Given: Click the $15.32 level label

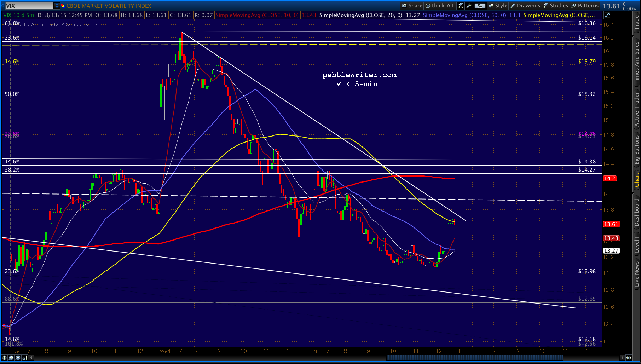Looking at the screenshot, I should [587, 94].
